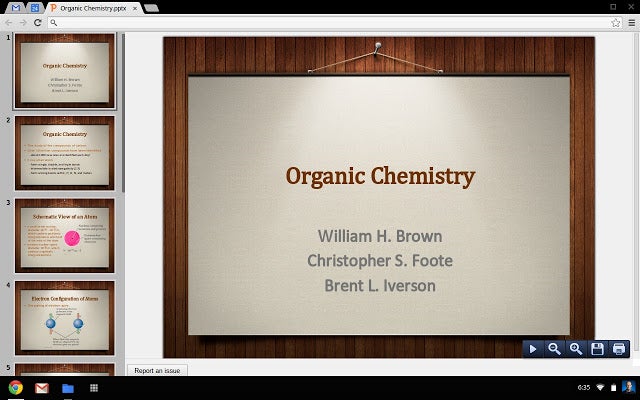Close the Organic Chemistry.pptx tab

tap(135, 7)
